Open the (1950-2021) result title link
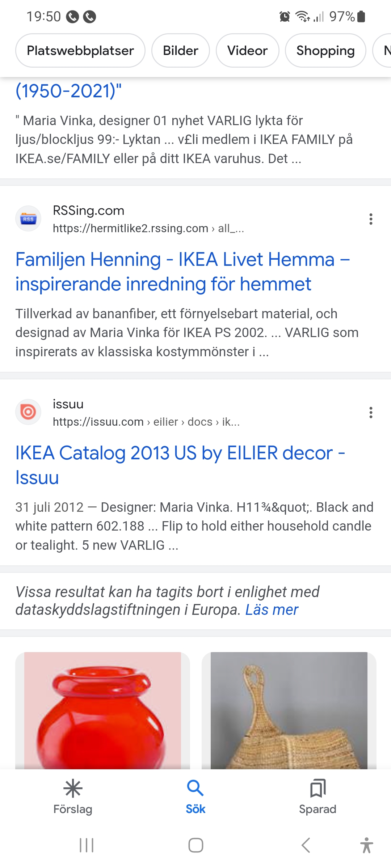 68,91
